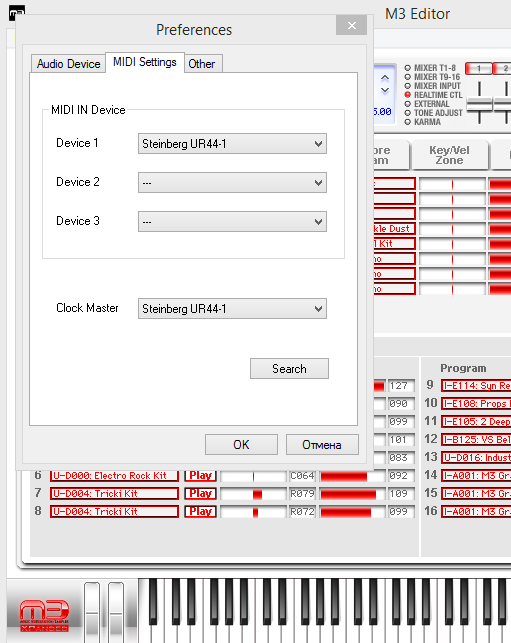
Task: Click the M3 Xpanded logo
Action: click(44, 616)
